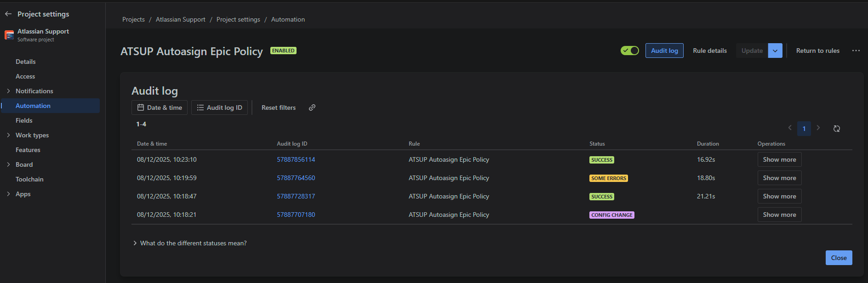This screenshot has height=283, width=868.
Task: Click the Projects breadcrumb link
Action: click(133, 19)
